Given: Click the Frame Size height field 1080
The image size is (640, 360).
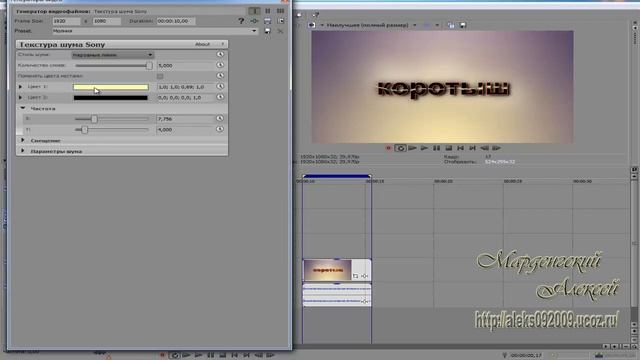Looking at the screenshot, I should [107, 21].
